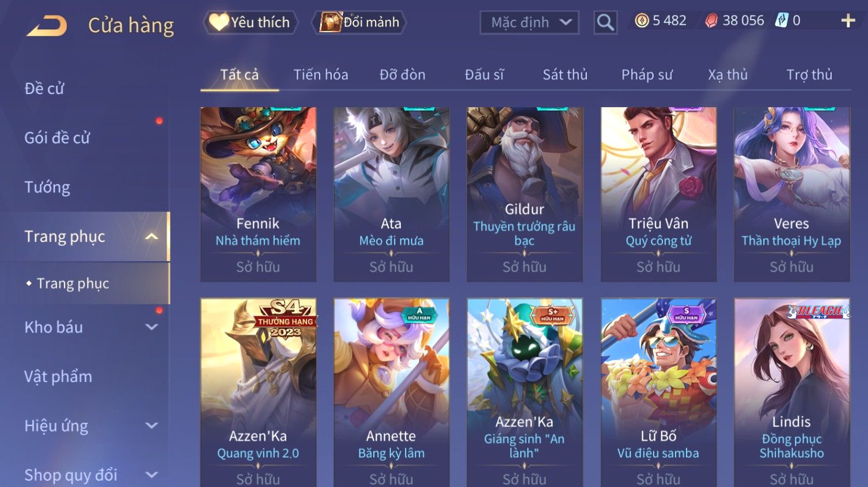Viewport: 868px width, 487px height.
Task: Expand the Kho báu sidebar section
Action: [151, 327]
